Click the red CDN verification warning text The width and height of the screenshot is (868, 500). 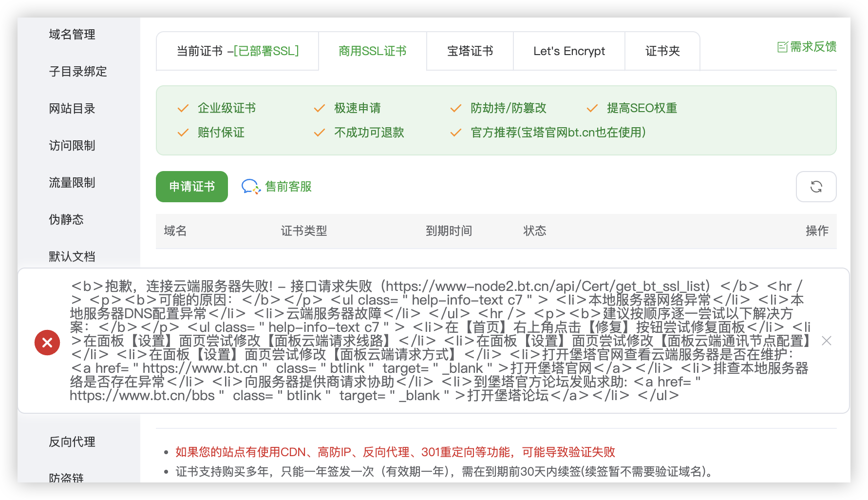coord(396,452)
